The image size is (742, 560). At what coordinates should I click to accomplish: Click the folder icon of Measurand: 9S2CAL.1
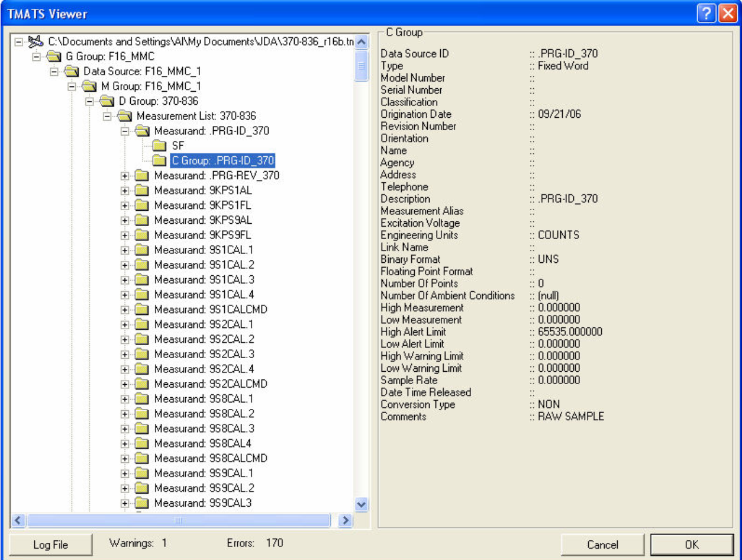(142, 324)
